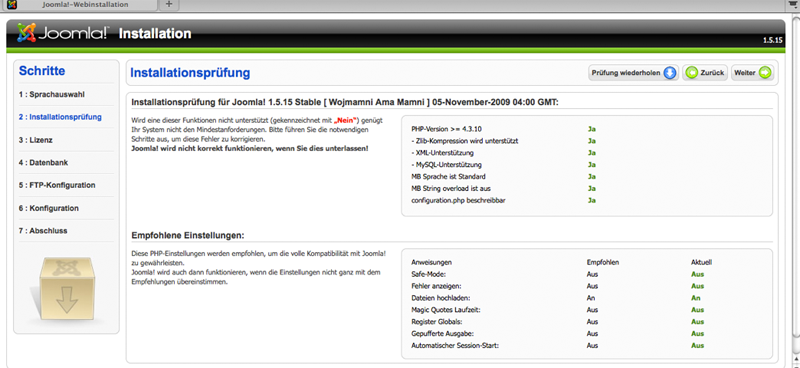Click the Anweisungen column header
800x368 pixels.
432,262
